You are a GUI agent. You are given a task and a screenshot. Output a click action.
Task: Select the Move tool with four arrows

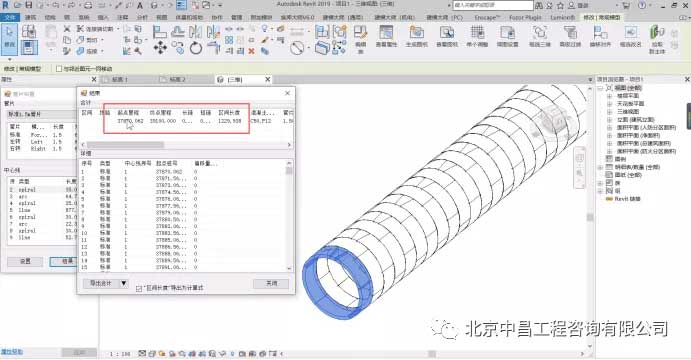tap(160, 48)
